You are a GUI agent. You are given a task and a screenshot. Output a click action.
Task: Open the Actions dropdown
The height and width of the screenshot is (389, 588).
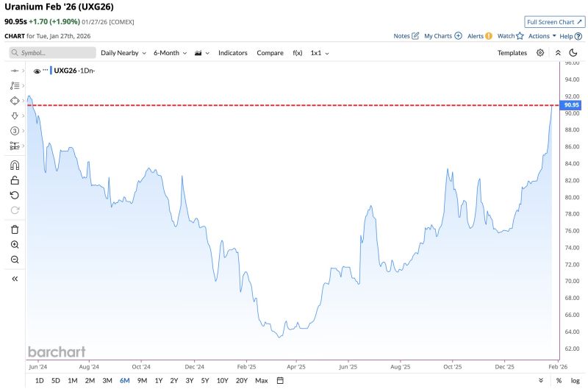[x=542, y=36]
